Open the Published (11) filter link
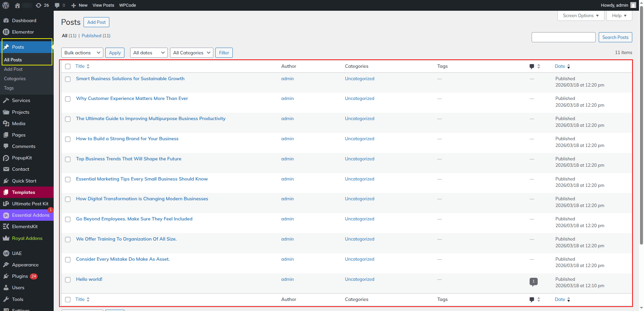This screenshot has width=644, height=311. point(96,36)
